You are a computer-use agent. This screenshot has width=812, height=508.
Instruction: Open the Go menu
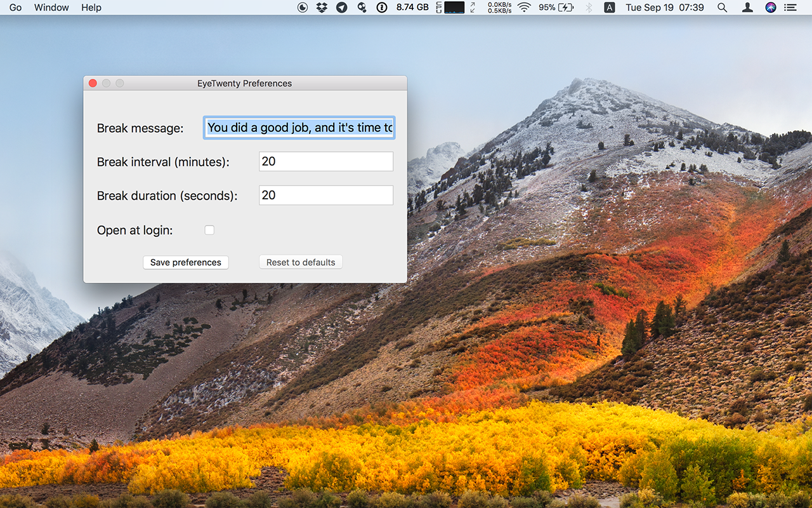click(x=16, y=8)
